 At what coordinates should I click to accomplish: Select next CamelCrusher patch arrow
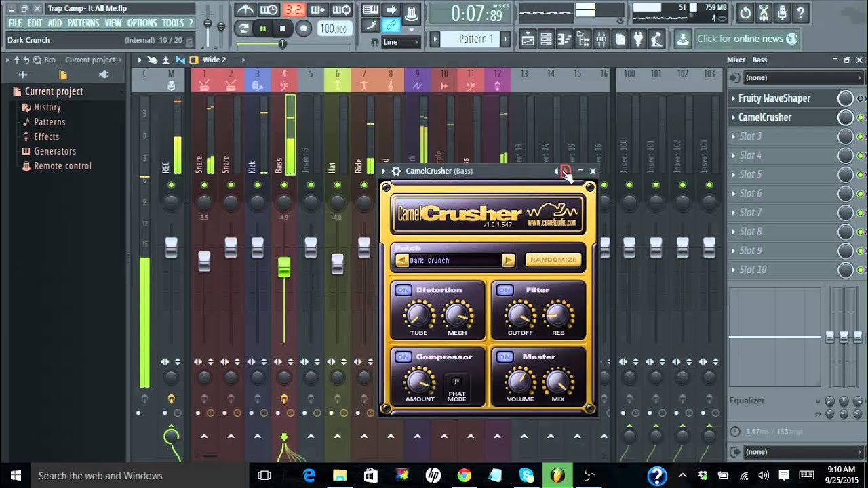click(509, 260)
